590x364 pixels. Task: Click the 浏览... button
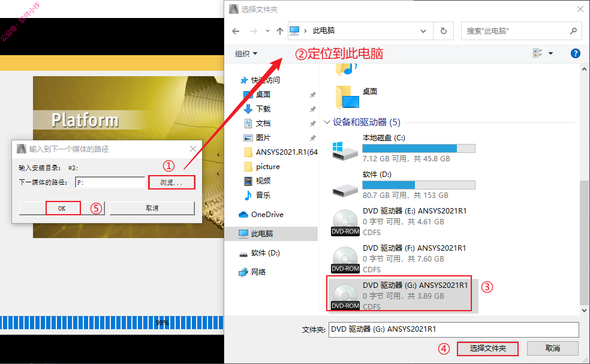(x=171, y=182)
